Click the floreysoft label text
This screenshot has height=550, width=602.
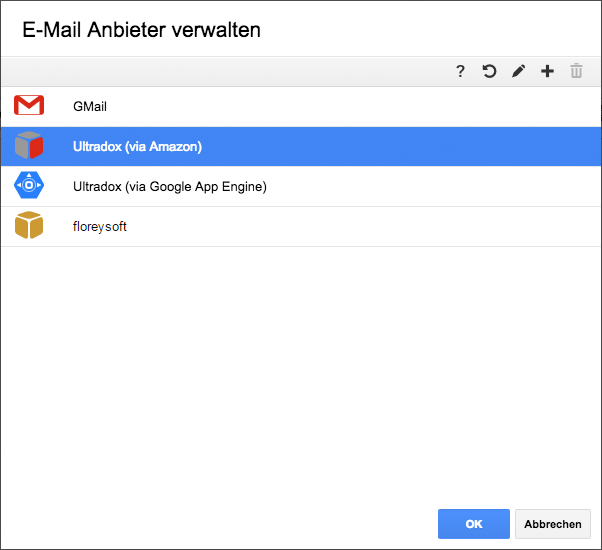pyautogui.click(x=100, y=226)
